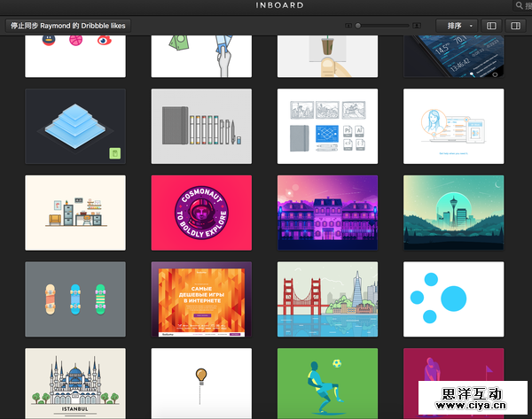Toggle the right inspector panel
This screenshot has width=532, height=419.
coord(514,26)
